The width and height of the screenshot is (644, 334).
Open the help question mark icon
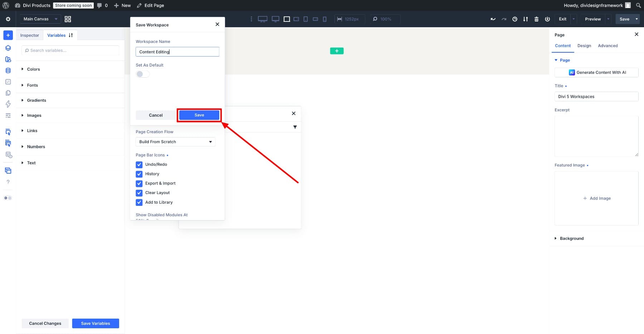coord(8,182)
